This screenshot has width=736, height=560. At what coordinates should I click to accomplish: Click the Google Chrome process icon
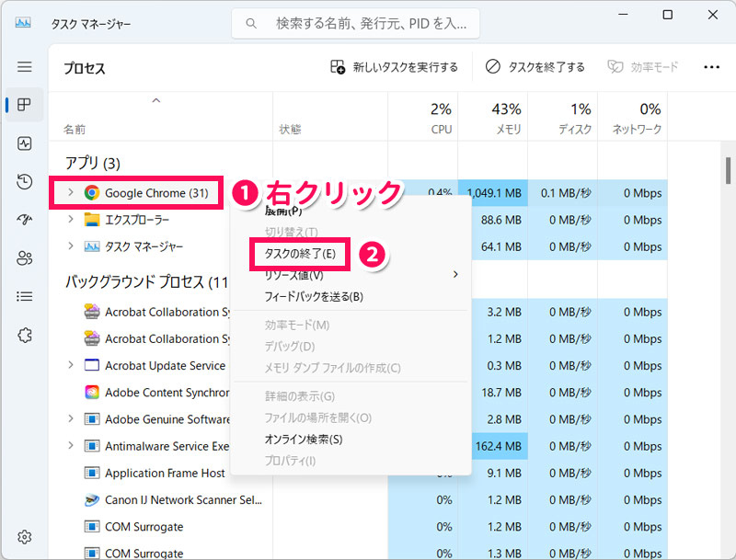pyautogui.click(x=91, y=193)
